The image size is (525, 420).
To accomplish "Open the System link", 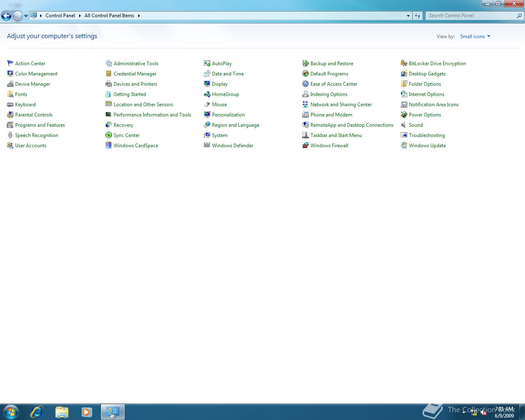I will (220, 135).
